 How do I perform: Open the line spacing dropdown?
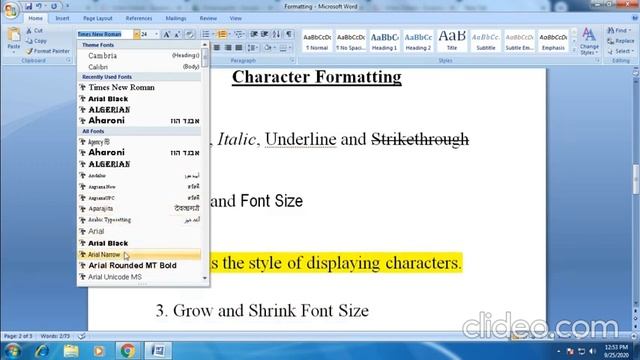point(253,48)
